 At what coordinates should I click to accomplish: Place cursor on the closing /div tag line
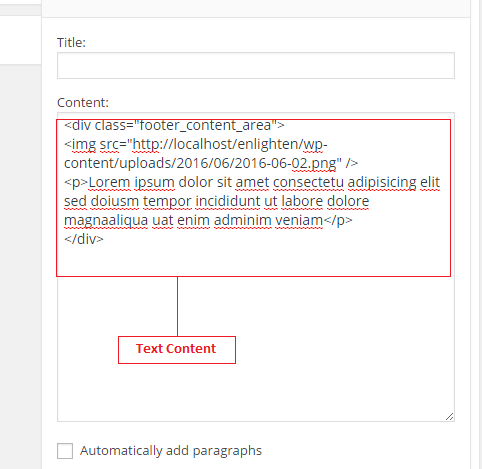(x=84, y=239)
